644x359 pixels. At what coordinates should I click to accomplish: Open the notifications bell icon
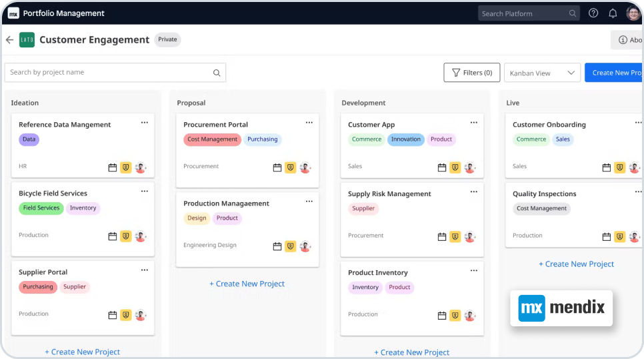pyautogui.click(x=613, y=13)
